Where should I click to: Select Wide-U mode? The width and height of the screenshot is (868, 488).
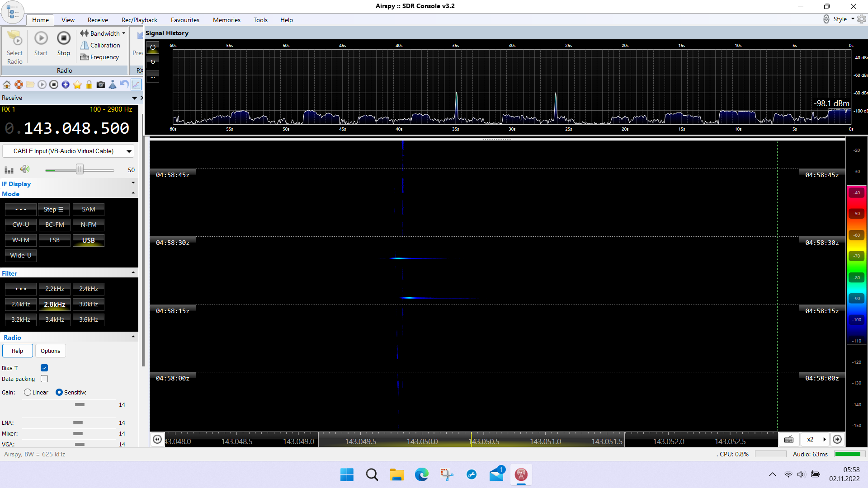21,255
